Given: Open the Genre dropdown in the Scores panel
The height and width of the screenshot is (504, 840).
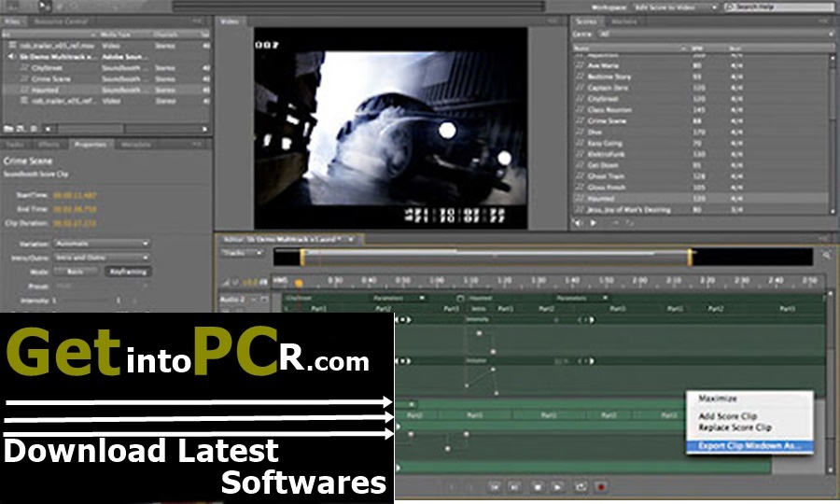Looking at the screenshot, I should click(x=714, y=34).
